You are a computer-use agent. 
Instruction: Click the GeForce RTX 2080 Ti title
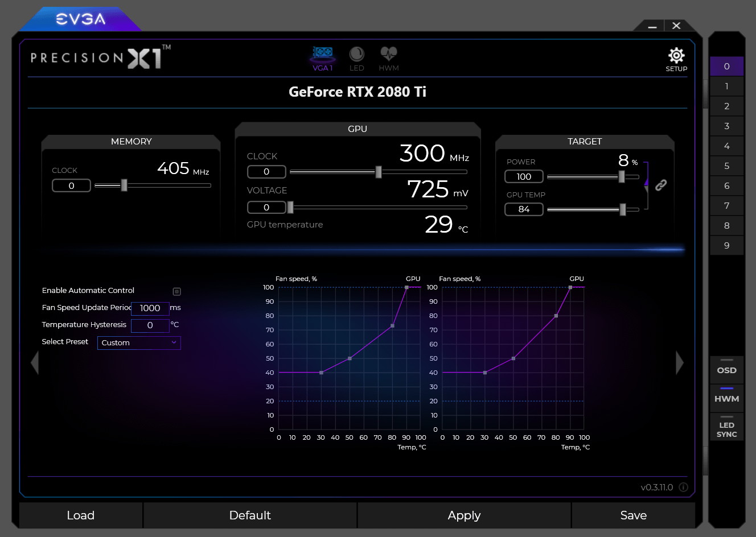(358, 92)
